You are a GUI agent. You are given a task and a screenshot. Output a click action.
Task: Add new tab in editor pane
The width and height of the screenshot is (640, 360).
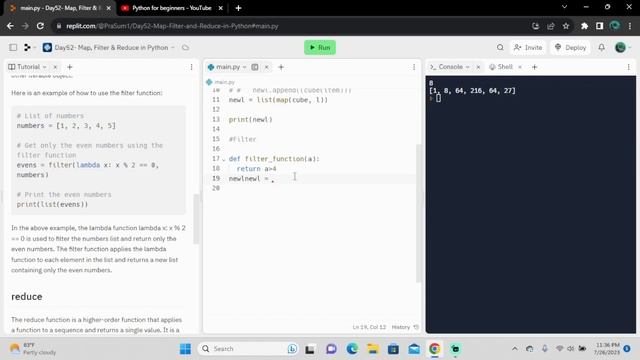[x=281, y=67]
